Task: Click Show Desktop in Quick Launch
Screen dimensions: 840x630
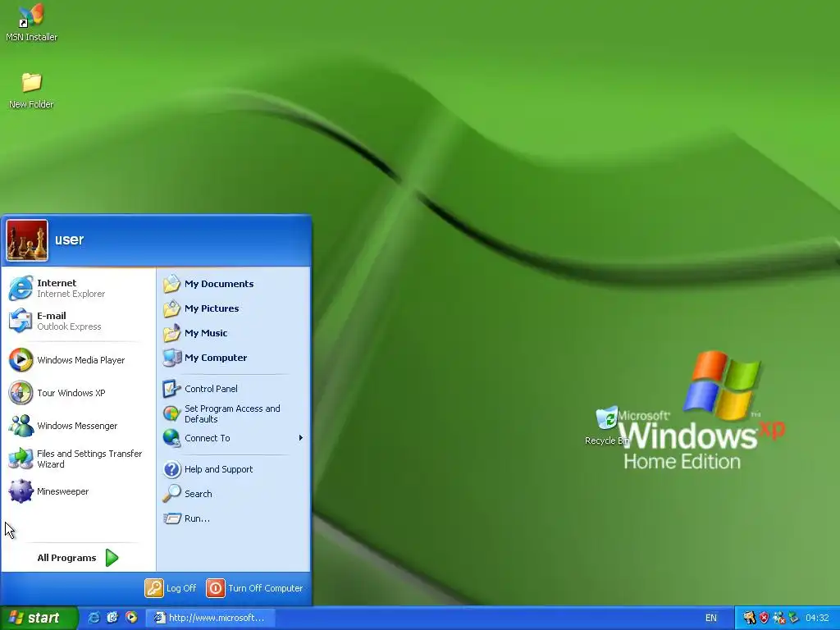Action: [x=112, y=618]
